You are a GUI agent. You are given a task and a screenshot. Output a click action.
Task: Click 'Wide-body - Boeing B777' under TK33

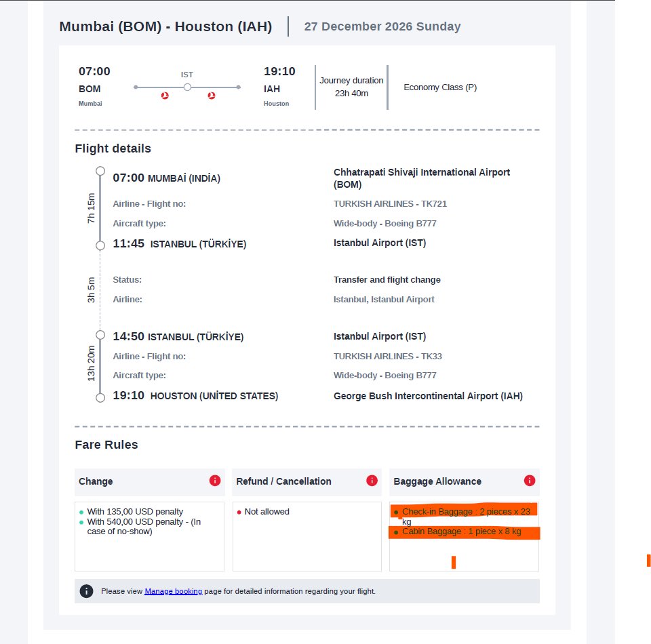[x=385, y=375]
